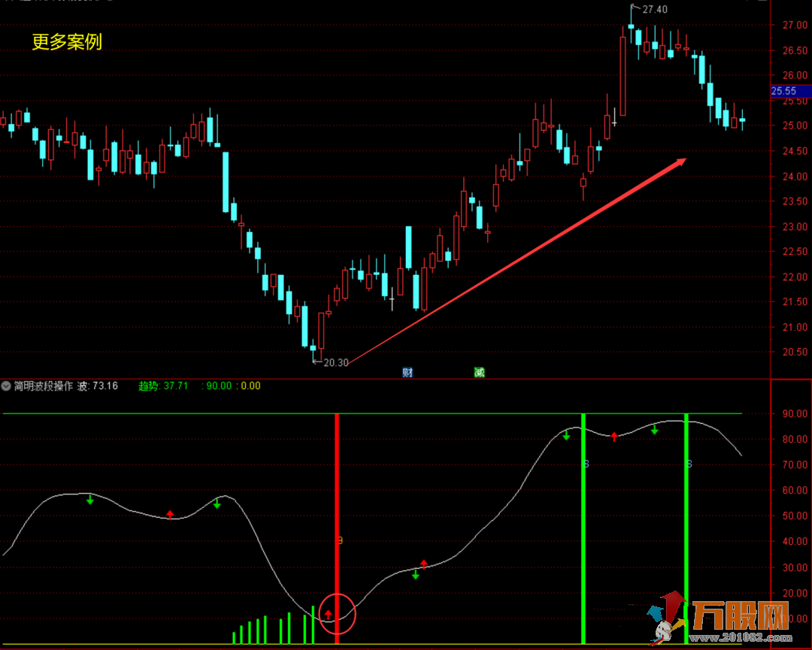Click the first tall green vertical sell bar
The image size is (812, 650).
583,526
